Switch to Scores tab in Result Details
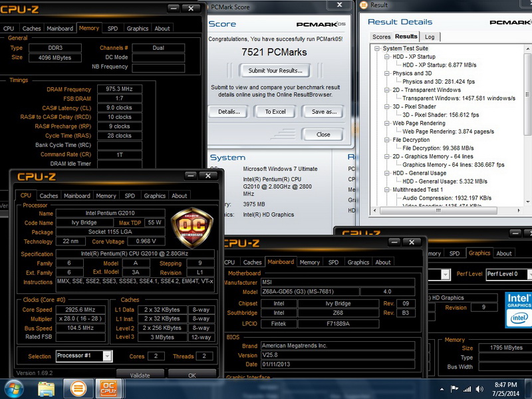Image resolution: width=532 pixels, height=399 pixels. tap(381, 37)
